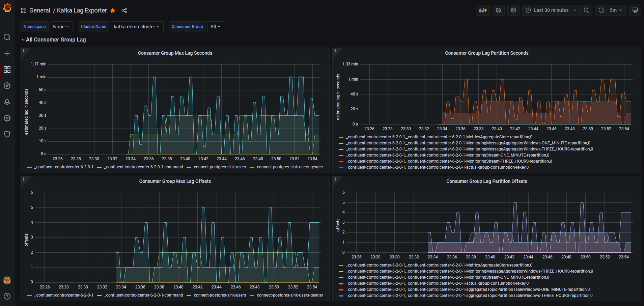Toggle MonitoringMessageAggregatorWindows-ONE_MINUTE-repartition,0 legend entry
The image size is (644, 306).
coord(468,143)
